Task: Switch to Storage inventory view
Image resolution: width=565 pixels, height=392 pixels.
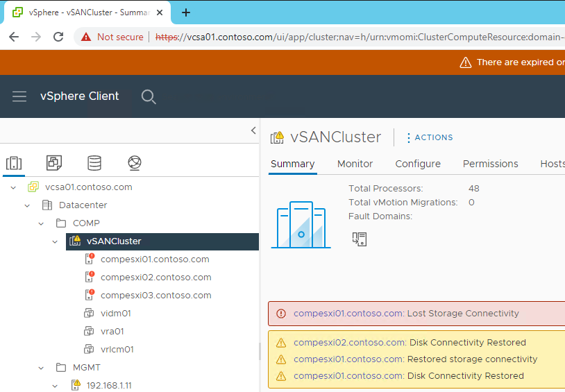Action: 94,163
